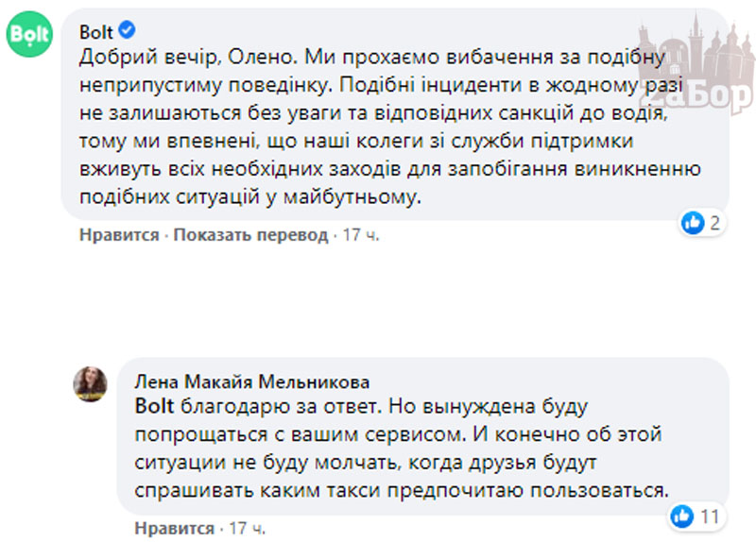Click Bolt's blue verified badge
The width and height of the screenshot is (756, 542).
(x=130, y=33)
